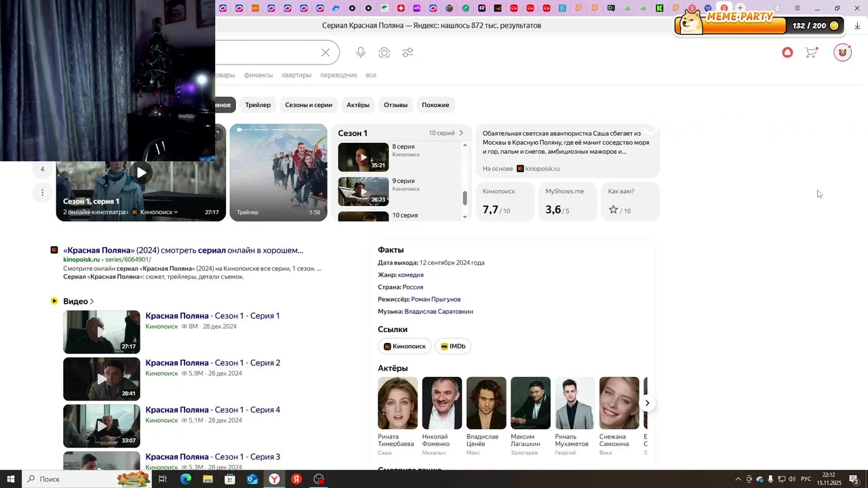Open File Explorer from the taskbar

[208, 479]
